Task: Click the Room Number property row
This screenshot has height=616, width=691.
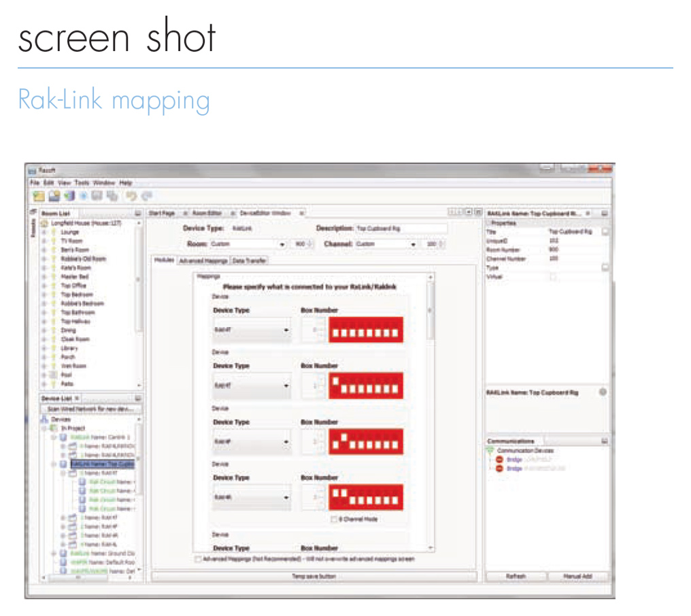Action: point(545,250)
